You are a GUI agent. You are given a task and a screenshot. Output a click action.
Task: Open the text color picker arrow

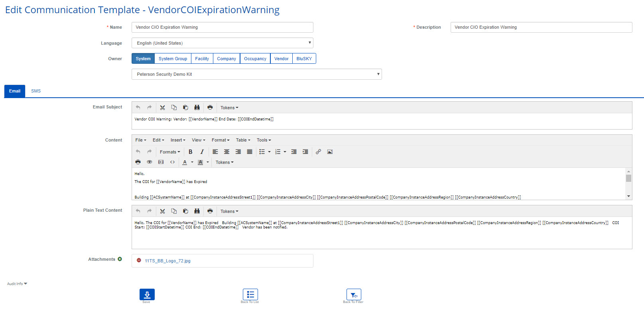click(x=192, y=162)
